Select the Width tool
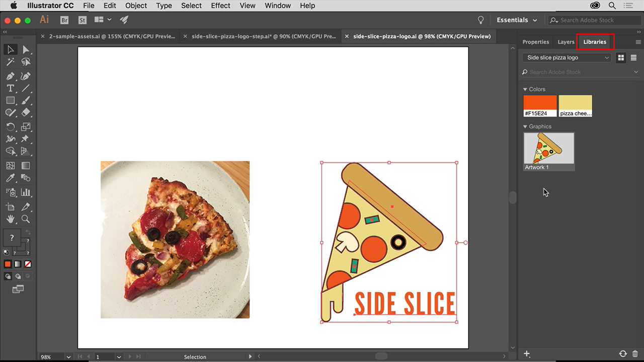 [11, 139]
